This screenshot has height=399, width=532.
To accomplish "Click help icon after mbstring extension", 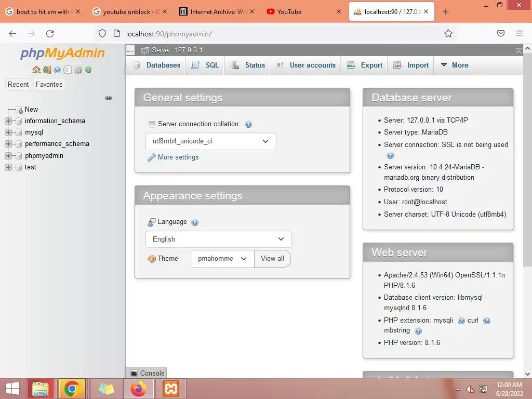I will [x=418, y=331].
